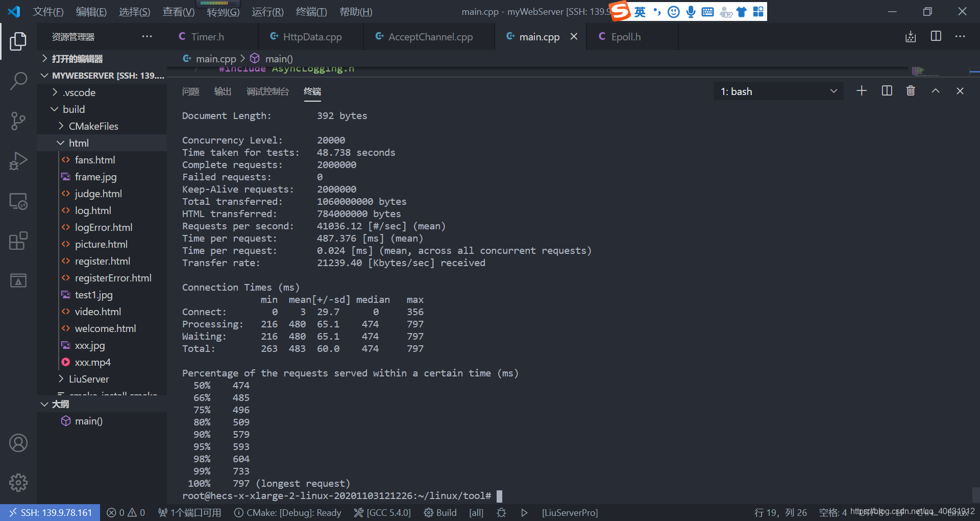Open welcome.html in the explorer

pos(102,328)
